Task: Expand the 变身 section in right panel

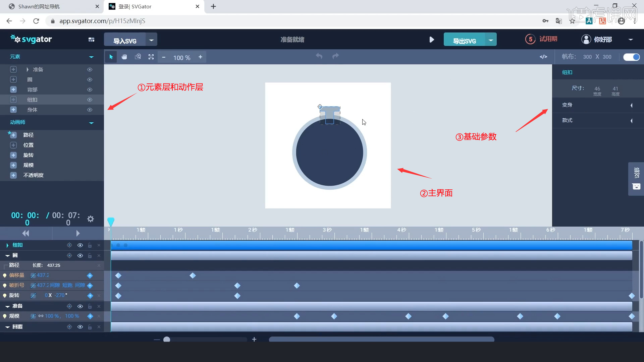Action: click(632, 105)
